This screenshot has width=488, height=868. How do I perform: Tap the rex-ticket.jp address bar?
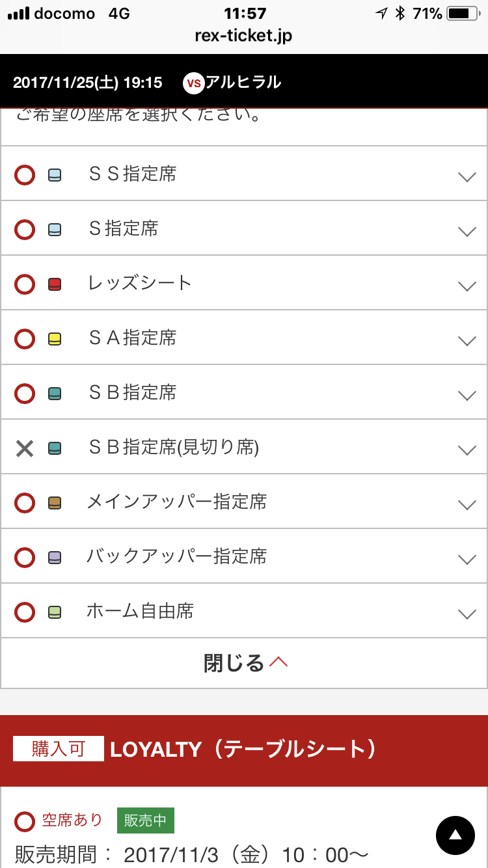tap(243, 36)
